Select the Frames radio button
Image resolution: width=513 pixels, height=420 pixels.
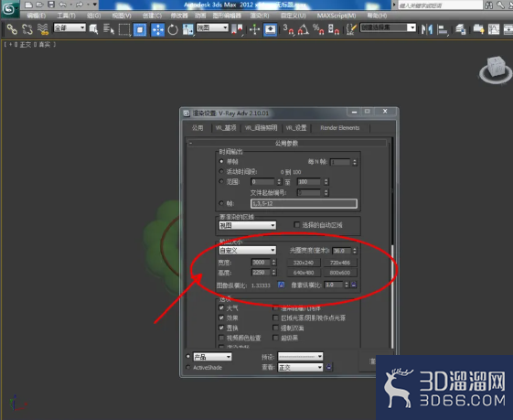pyautogui.click(x=221, y=203)
